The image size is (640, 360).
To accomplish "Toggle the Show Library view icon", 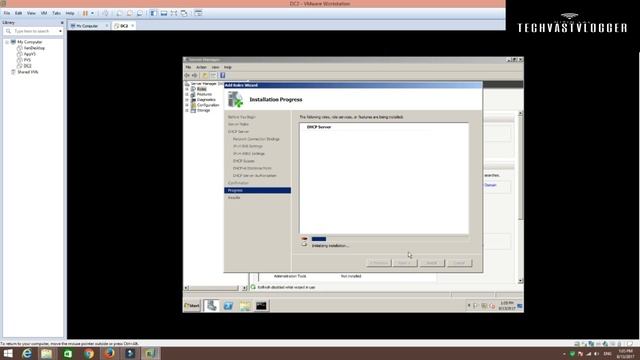I will (153, 13).
